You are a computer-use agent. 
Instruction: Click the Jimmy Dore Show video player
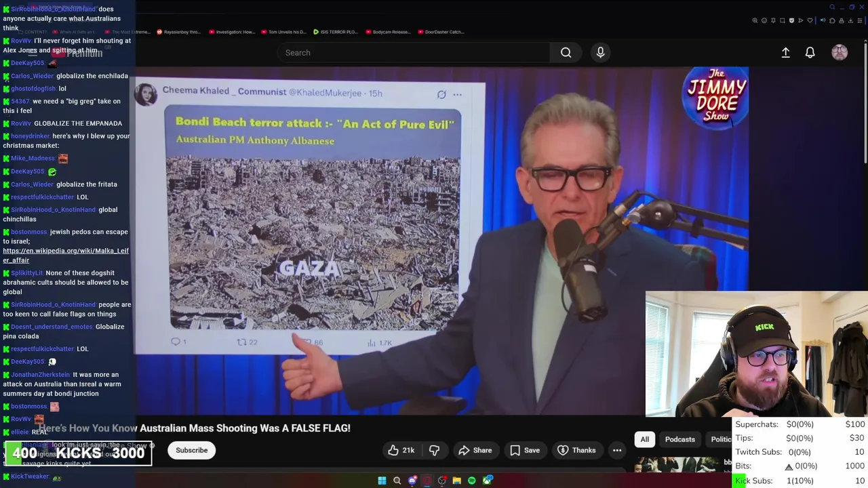[x=441, y=241]
